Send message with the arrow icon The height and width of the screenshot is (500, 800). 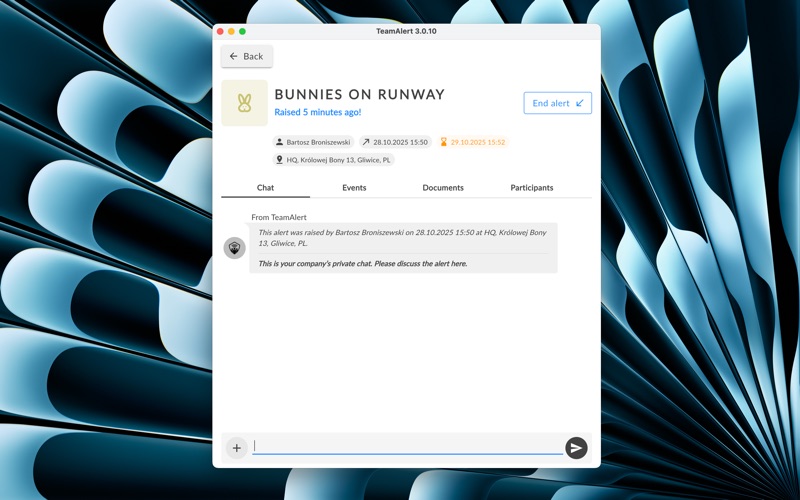pos(576,448)
